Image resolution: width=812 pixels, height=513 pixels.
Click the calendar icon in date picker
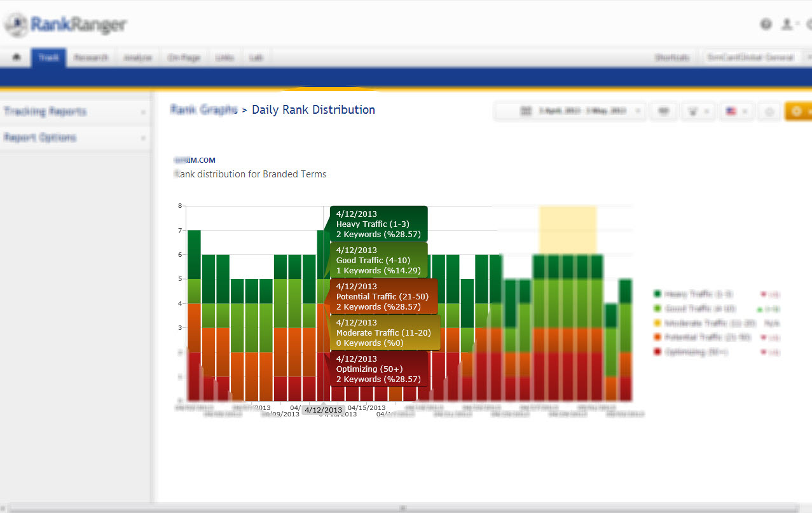coord(526,111)
